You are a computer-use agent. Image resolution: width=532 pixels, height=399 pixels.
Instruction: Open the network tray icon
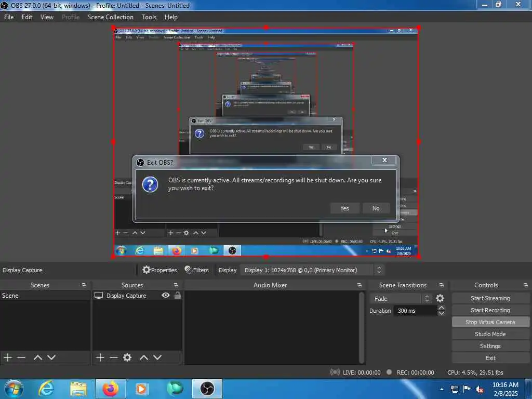(x=454, y=389)
